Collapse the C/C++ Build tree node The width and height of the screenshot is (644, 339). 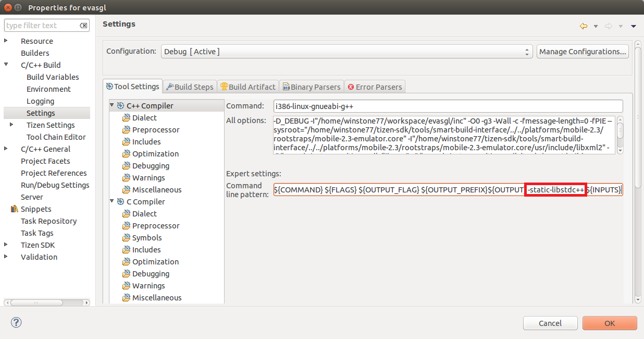6,65
